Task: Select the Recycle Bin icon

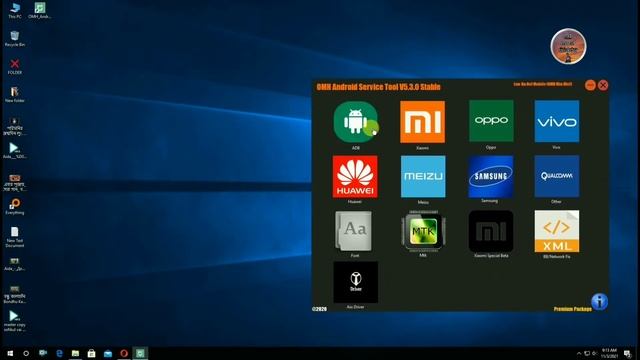Action: [x=15, y=38]
